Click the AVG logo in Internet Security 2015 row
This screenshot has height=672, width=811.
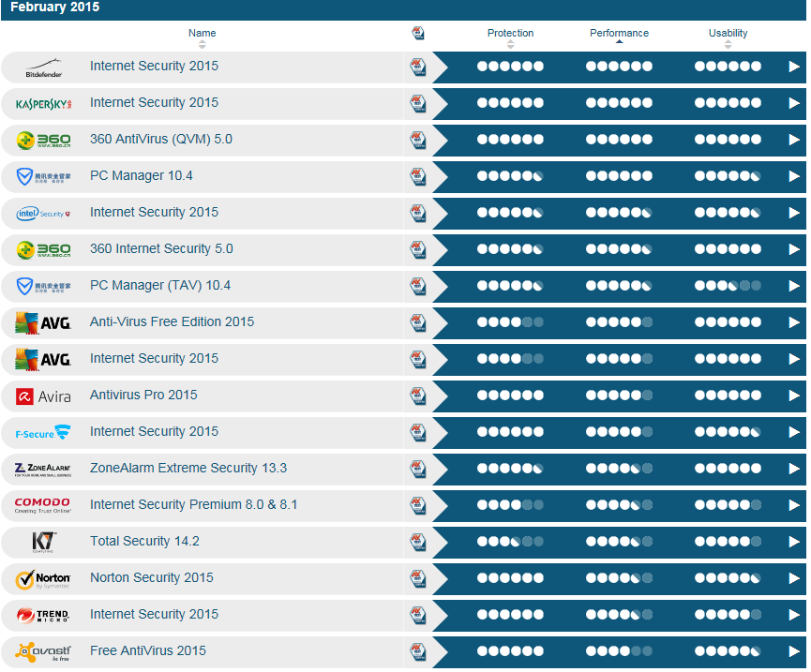(43, 359)
